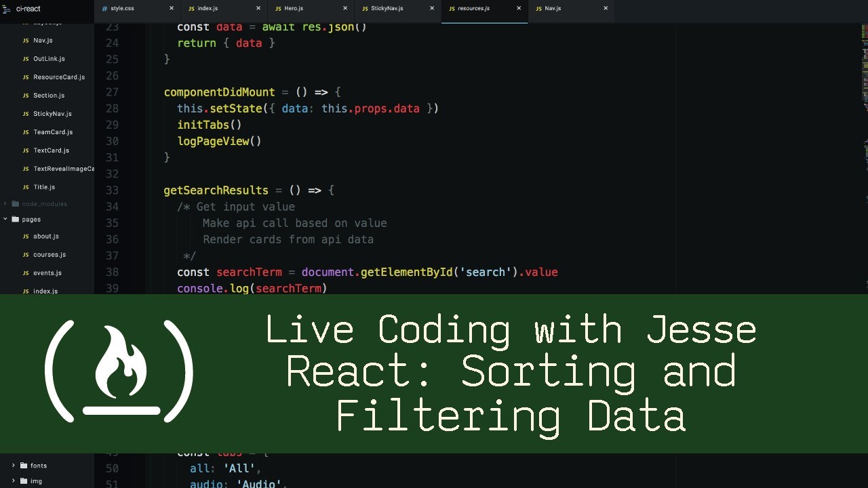Click on 'initTabs()' call on line 29
The height and width of the screenshot is (488, 868).
pyautogui.click(x=210, y=125)
